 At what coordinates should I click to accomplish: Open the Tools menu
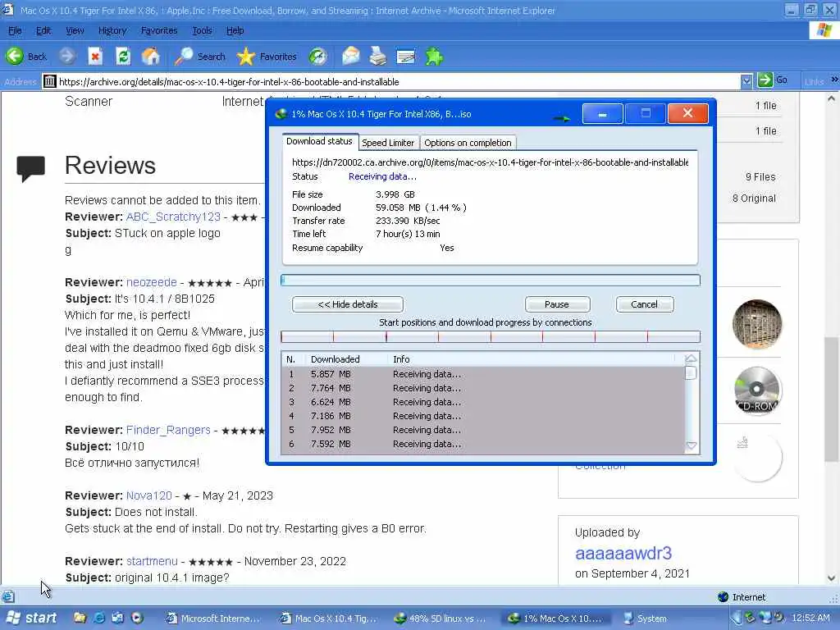coord(202,30)
